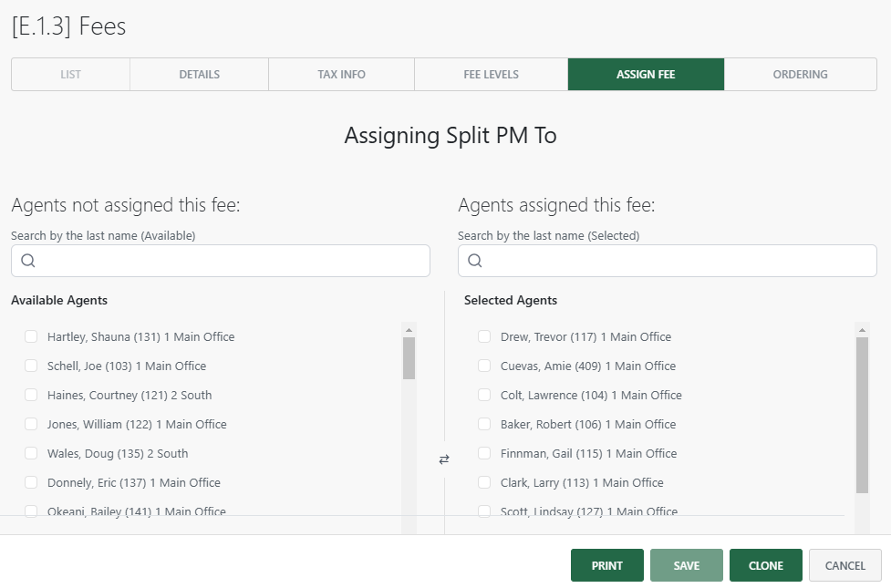891x588 pixels.
Task: Tick the Haines, Courtney checkbox
Action: pos(31,395)
